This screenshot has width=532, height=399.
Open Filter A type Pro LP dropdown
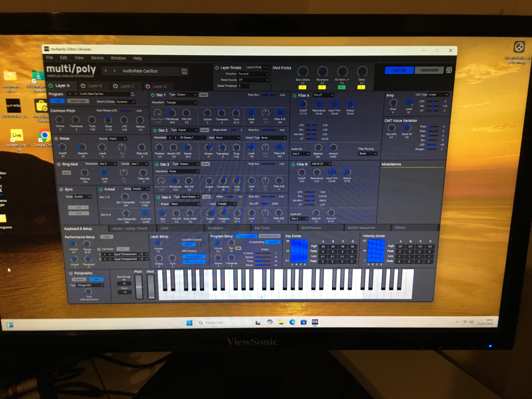pos(323,95)
